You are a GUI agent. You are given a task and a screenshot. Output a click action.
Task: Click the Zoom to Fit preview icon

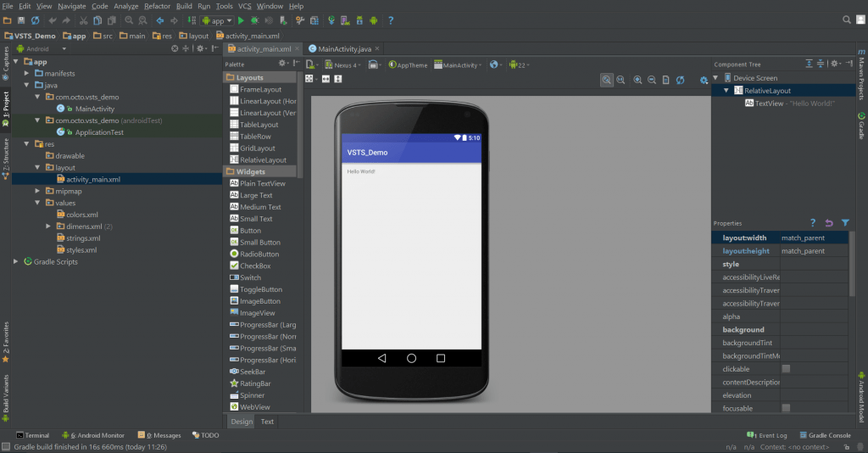coord(607,80)
